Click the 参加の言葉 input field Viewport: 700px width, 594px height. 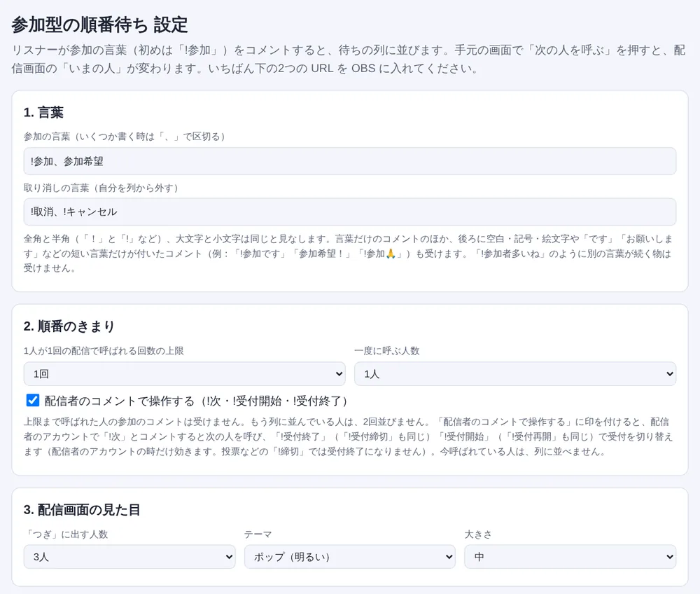point(349,161)
